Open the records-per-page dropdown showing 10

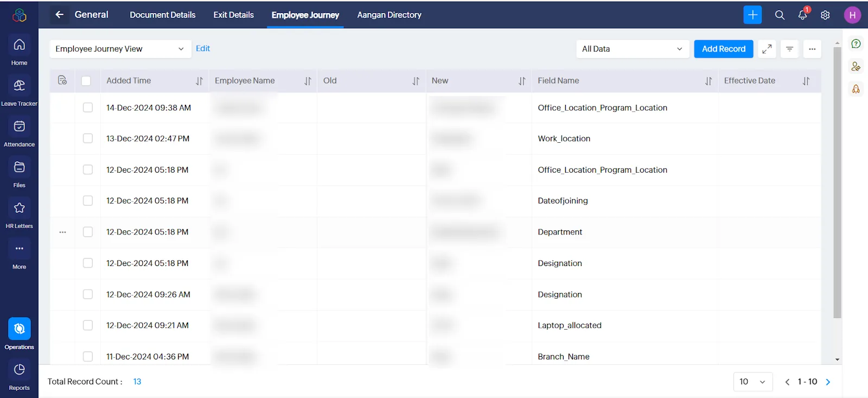tap(752, 382)
